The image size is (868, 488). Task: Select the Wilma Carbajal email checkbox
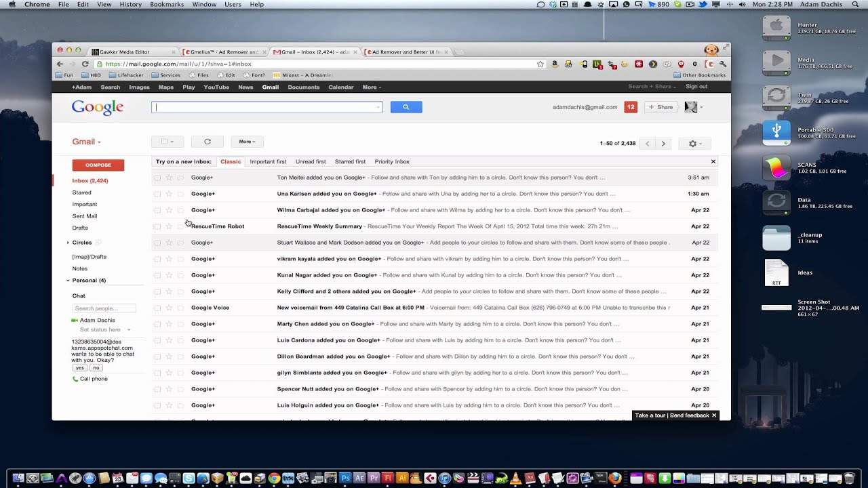[x=157, y=210]
